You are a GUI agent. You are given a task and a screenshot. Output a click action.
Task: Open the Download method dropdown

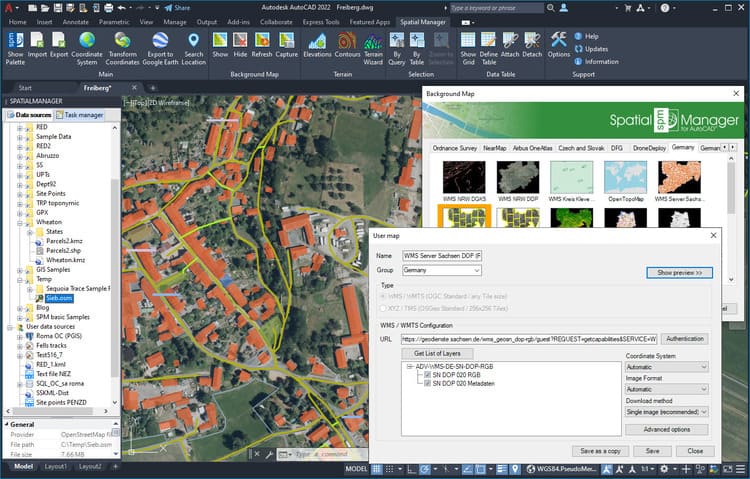(668, 411)
